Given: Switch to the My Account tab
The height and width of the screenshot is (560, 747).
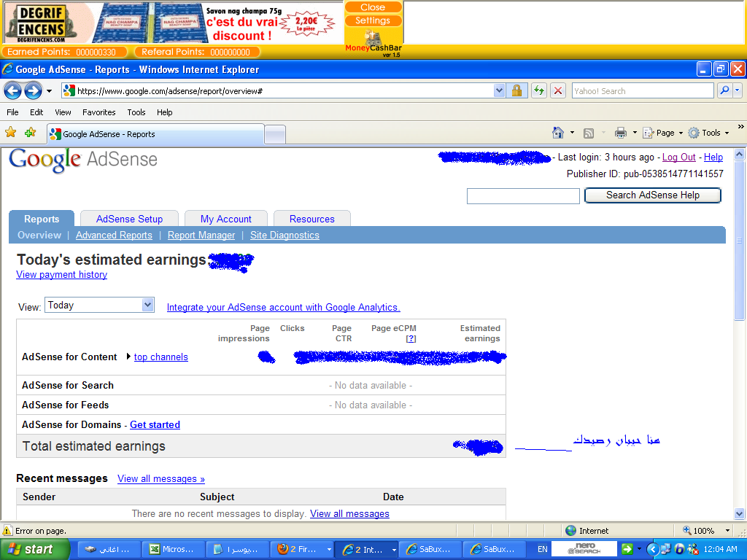Looking at the screenshot, I should 226,219.
